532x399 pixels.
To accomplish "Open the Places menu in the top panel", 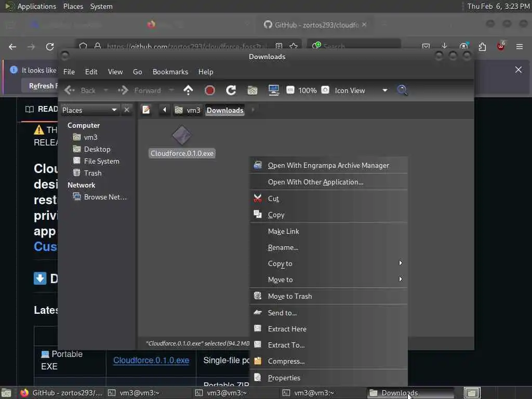I will click(73, 6).
